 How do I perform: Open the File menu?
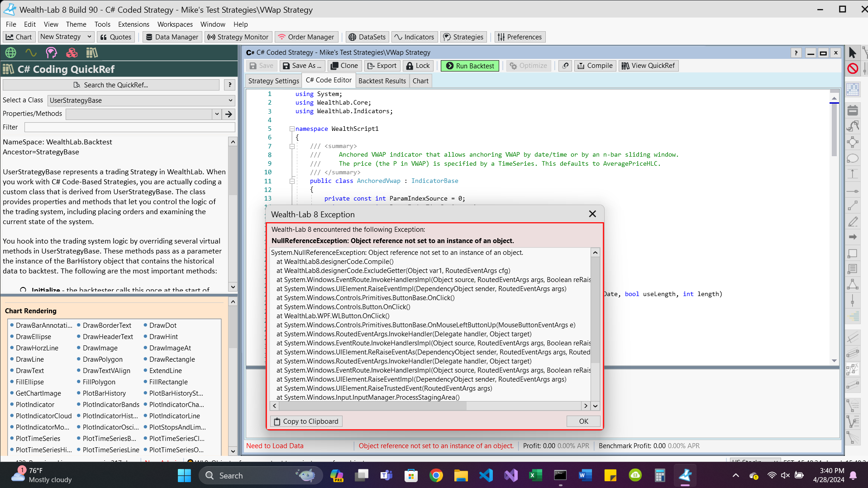(x=11, y=24)
